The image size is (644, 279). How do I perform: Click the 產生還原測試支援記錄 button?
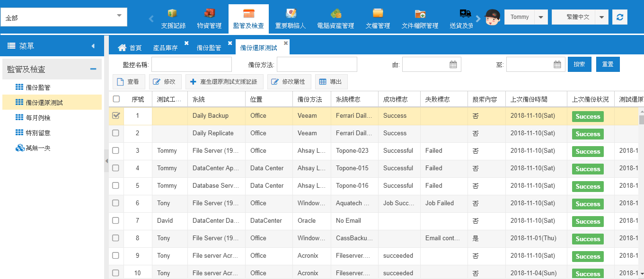click(x=224, y=82)
